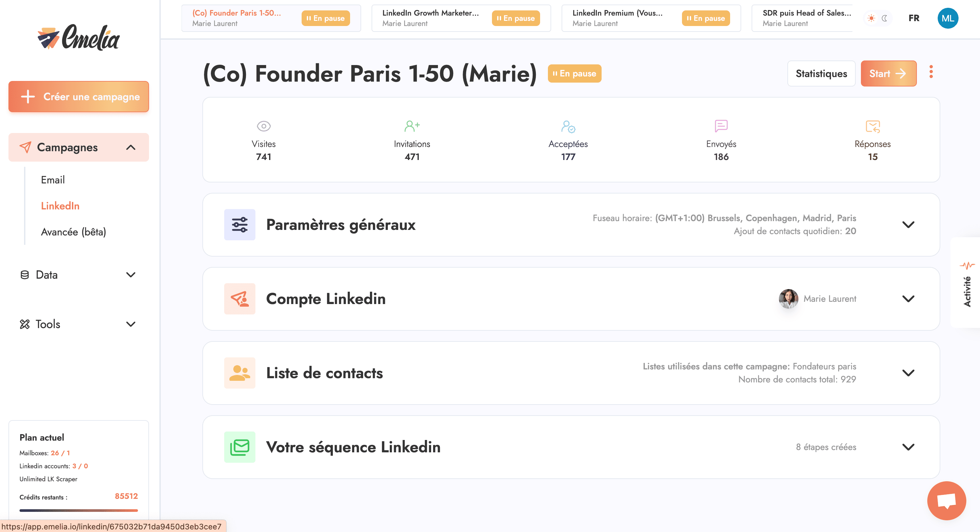Click the Acceptées count 177
The width and height of the screenshot is (980, 532).
[568, 157]
